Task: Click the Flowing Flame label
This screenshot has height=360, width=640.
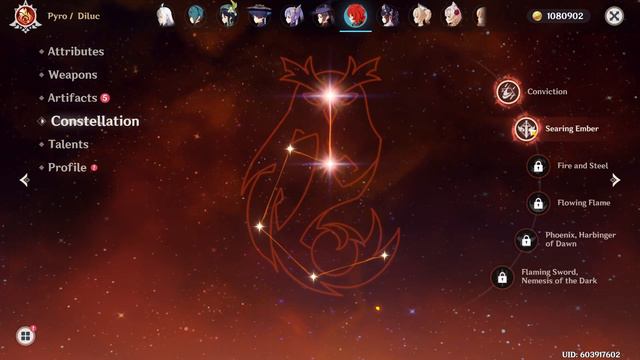Action: pos(584,203)
